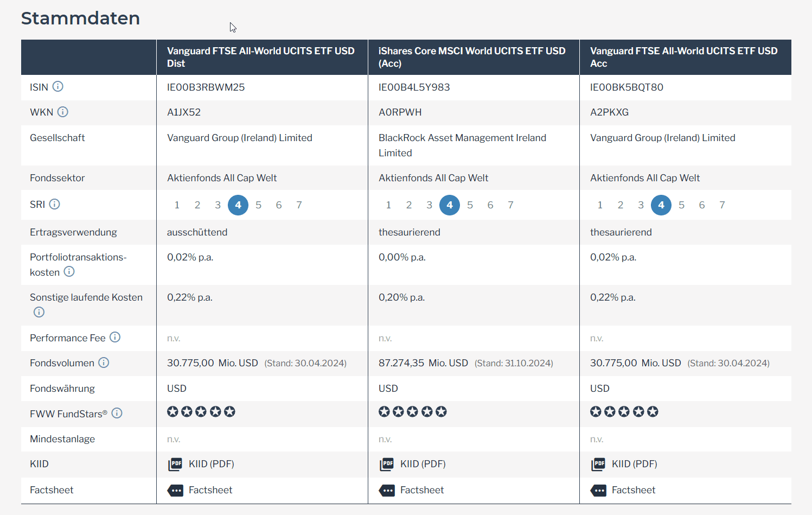
Task: Open the ISIN info icon
Action: [58, 86]
